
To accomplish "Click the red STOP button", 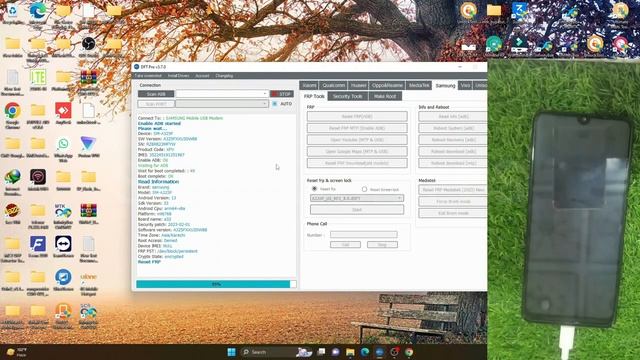I will tap(282, 94).
